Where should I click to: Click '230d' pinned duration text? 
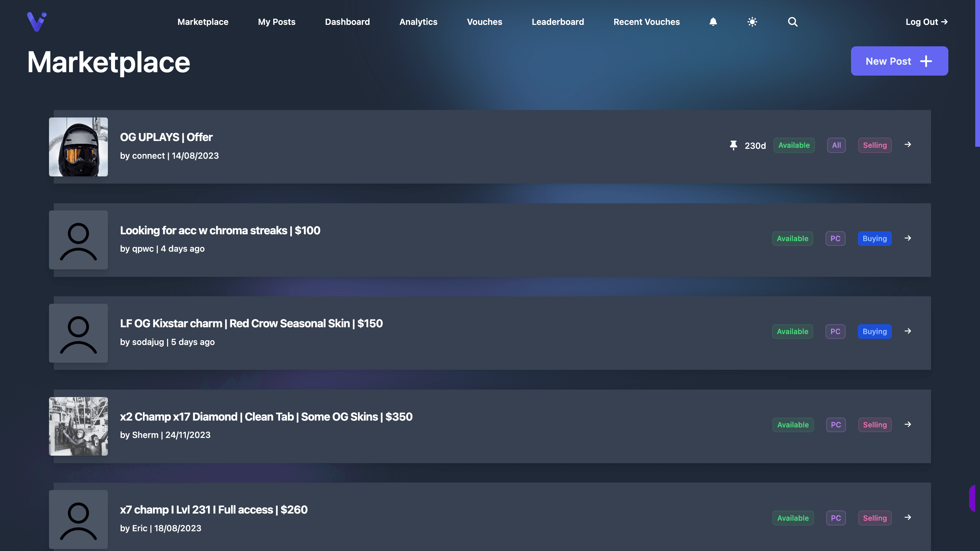(755, 145)
